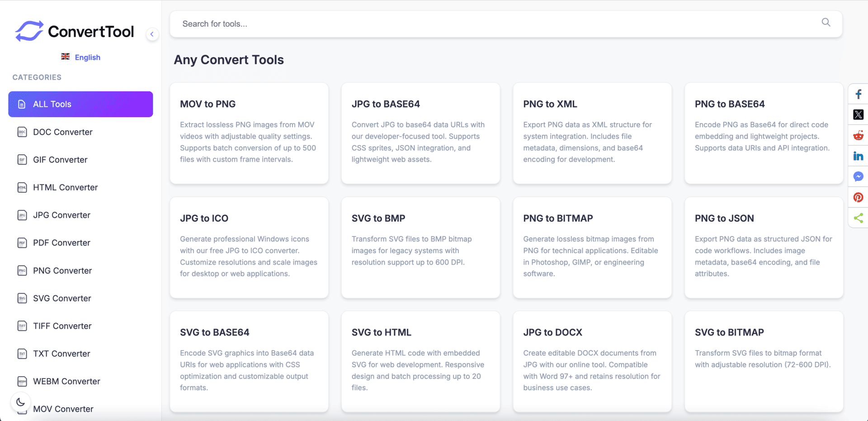Share on LinkedIn using sidebar icon
The width and height of the screenshot is (868, 421).
858,156
